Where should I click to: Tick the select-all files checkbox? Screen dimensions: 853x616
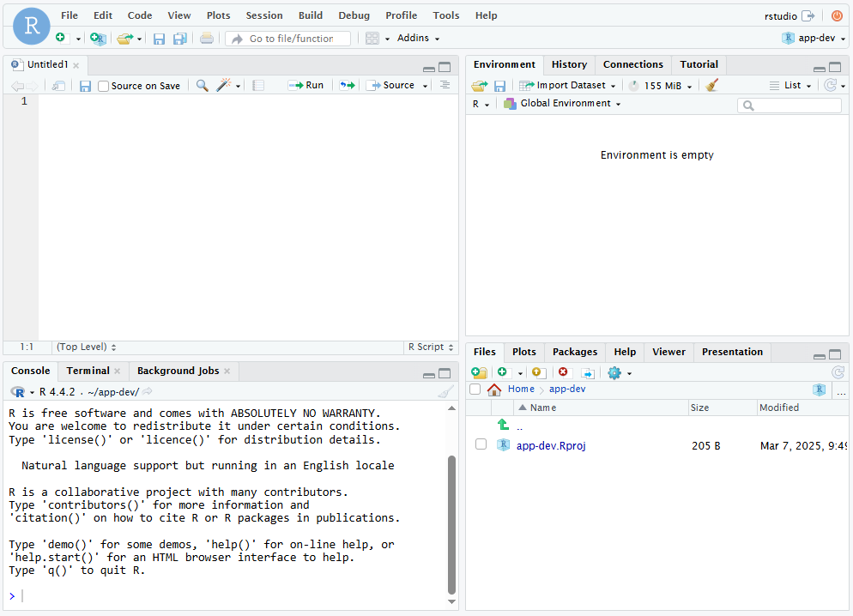(x=475, y=390)
